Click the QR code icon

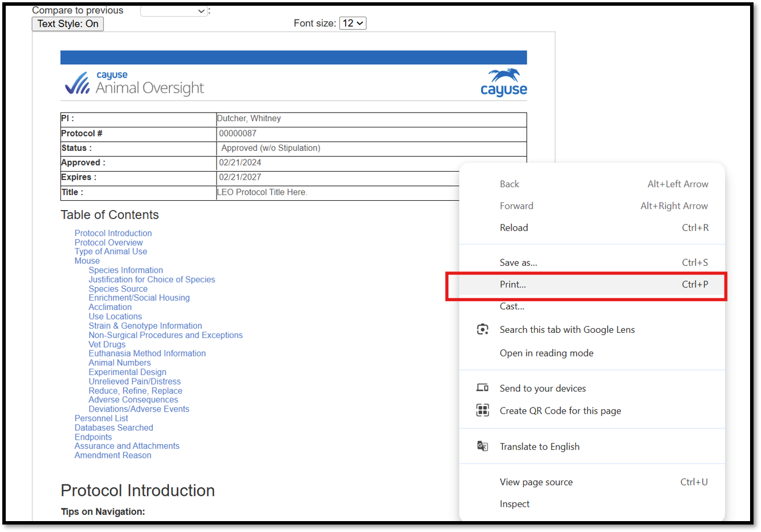483,410
